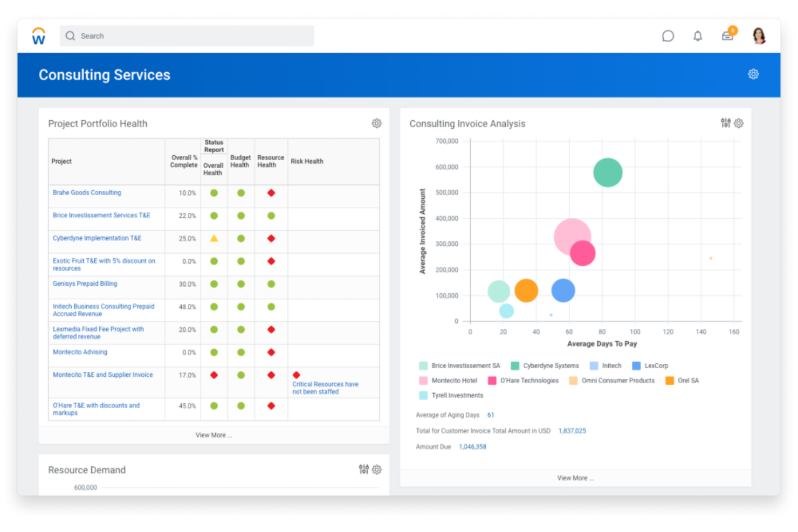Toggle Cyberdyne Systems legend swatch

pyautogui.click(x=515, y=365)
